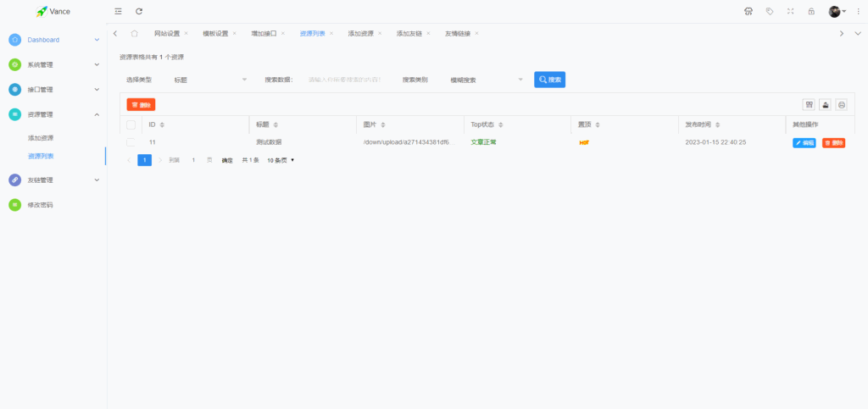
Task: Toggle the select-all checkbox in the table header
Action: pyautogui.click(x=131, y=125)
